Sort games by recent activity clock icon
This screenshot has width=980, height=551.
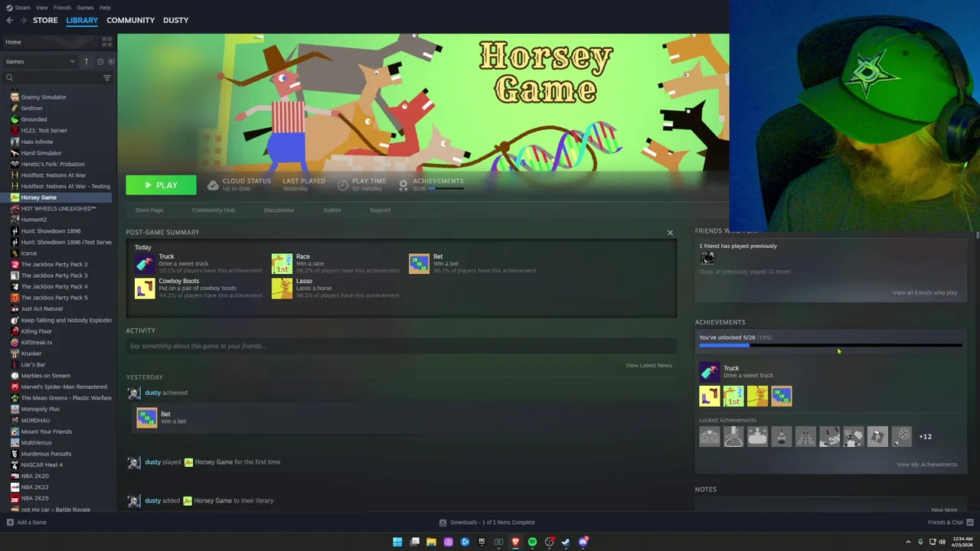click(100, 61)
